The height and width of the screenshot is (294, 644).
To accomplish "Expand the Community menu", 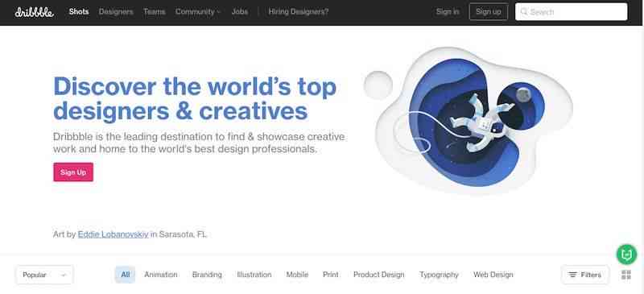I will [198, 12].
